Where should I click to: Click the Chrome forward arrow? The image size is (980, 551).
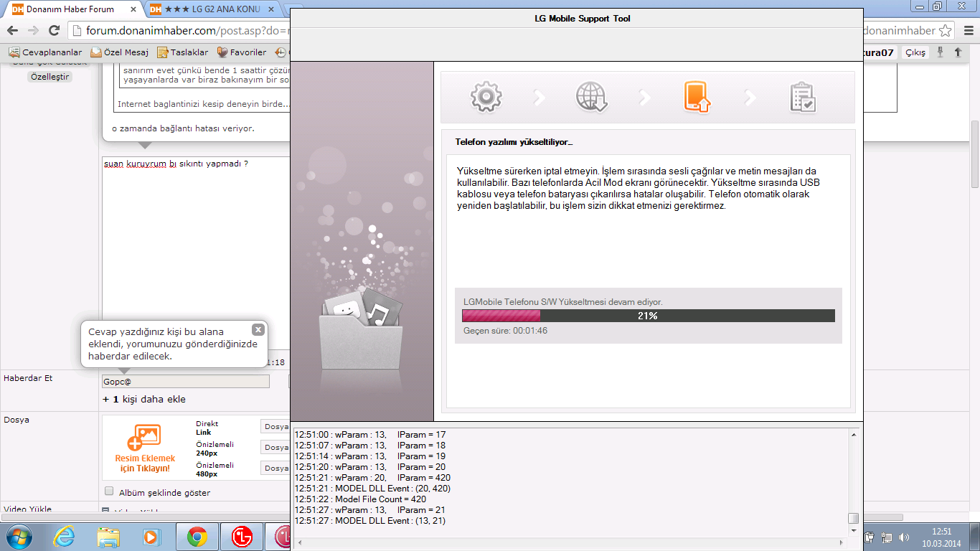pos(32,30)
